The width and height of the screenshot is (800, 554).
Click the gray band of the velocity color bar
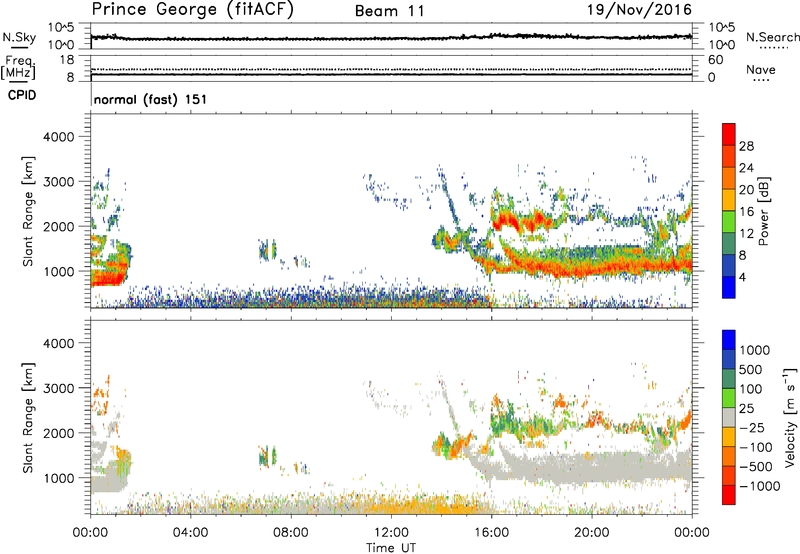(x=729, y=418)
